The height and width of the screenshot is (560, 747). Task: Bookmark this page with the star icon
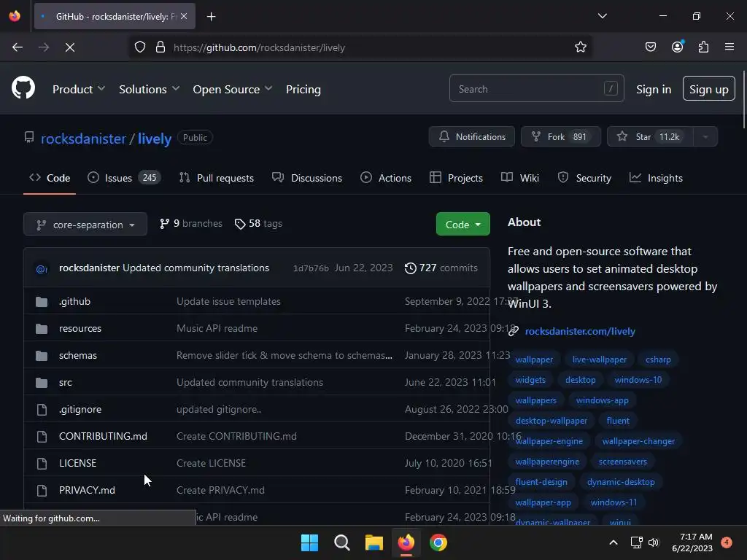pos(580,47)
